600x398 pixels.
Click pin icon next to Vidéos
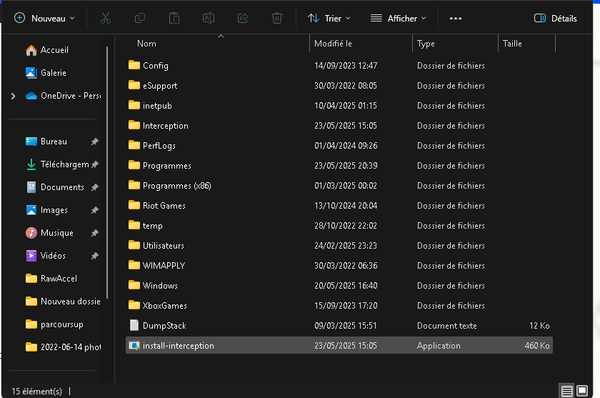(x=95, y=256)
